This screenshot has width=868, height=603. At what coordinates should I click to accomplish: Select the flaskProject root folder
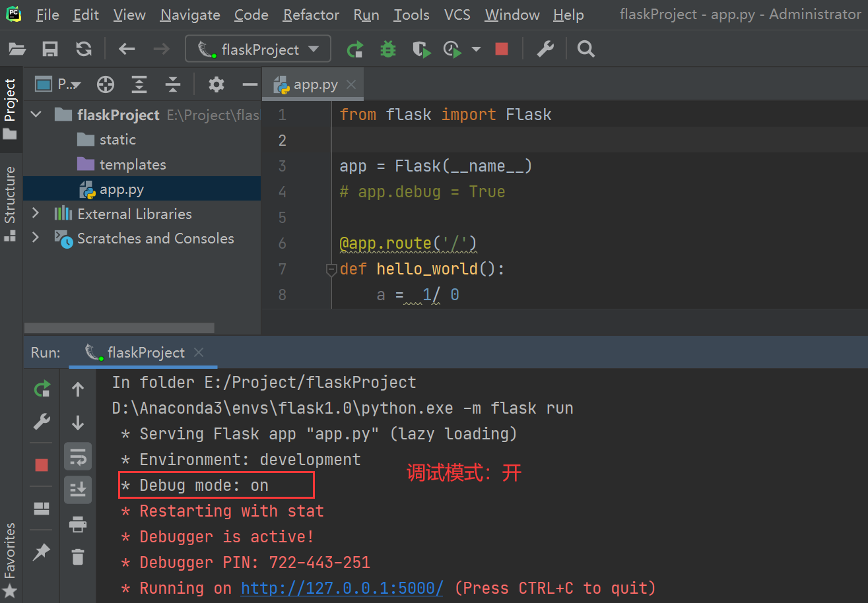coord(142,115)
